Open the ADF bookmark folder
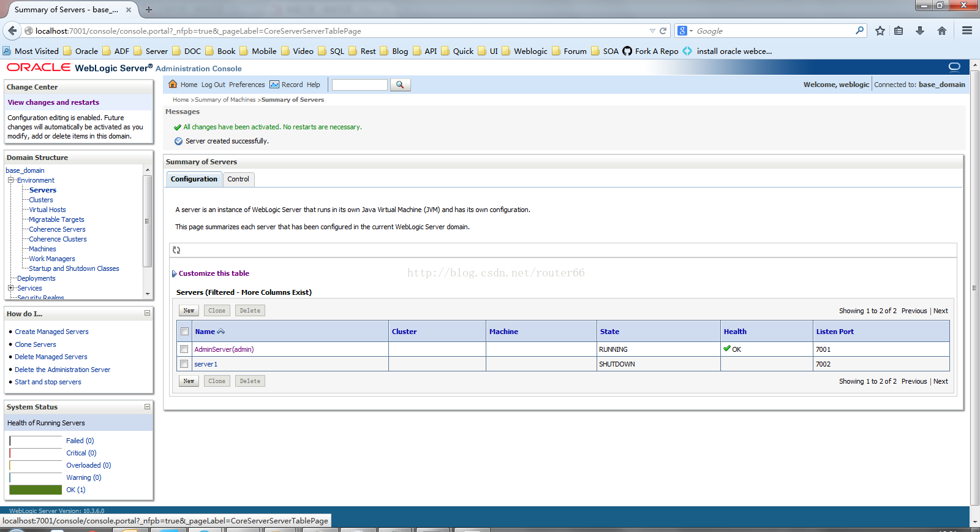 [116, 51]
